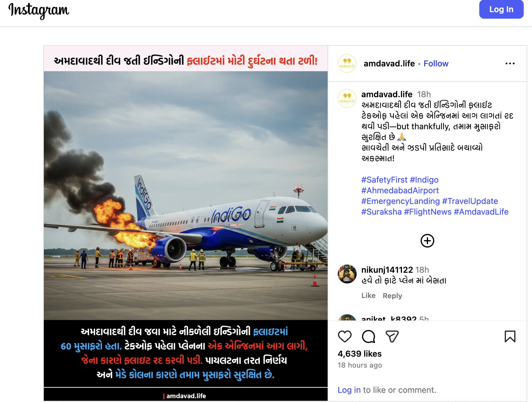The width and height of the screenshot is (532, 402).
Task: Share post using paper plane icon
Action: click(392, 336)
